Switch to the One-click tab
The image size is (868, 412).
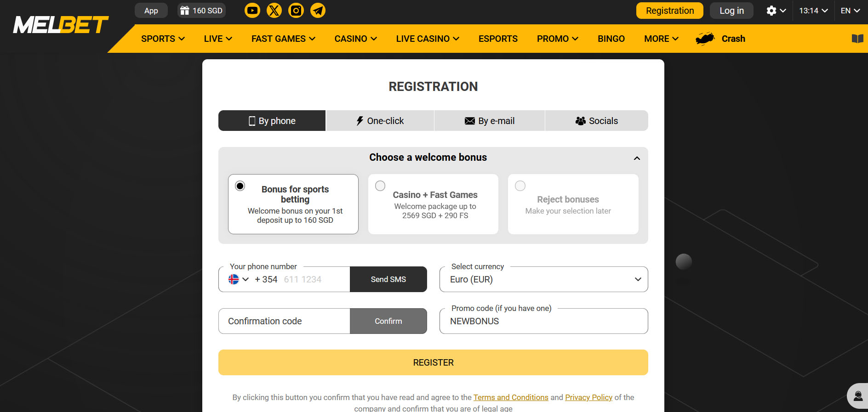point(380,121)
